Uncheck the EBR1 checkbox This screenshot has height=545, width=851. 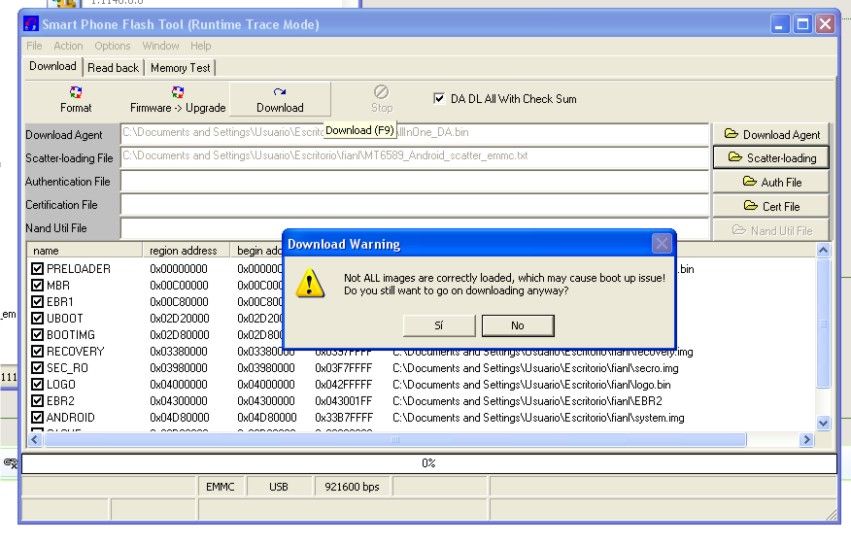pyautogui.click(x=37, y=301)
